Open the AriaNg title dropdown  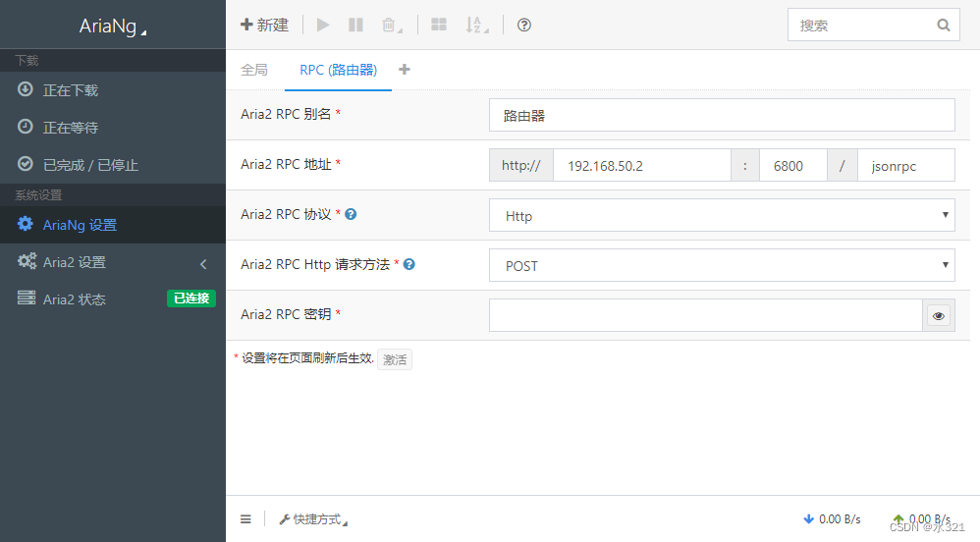113,27
